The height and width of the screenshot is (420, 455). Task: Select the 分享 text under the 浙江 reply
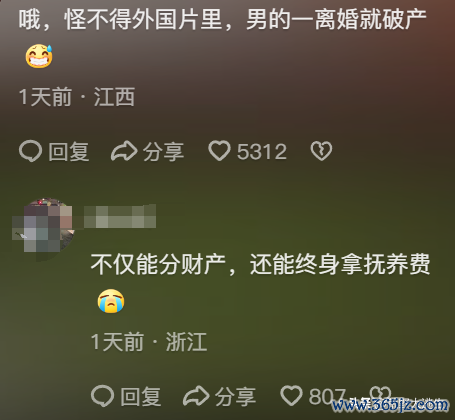235,396
